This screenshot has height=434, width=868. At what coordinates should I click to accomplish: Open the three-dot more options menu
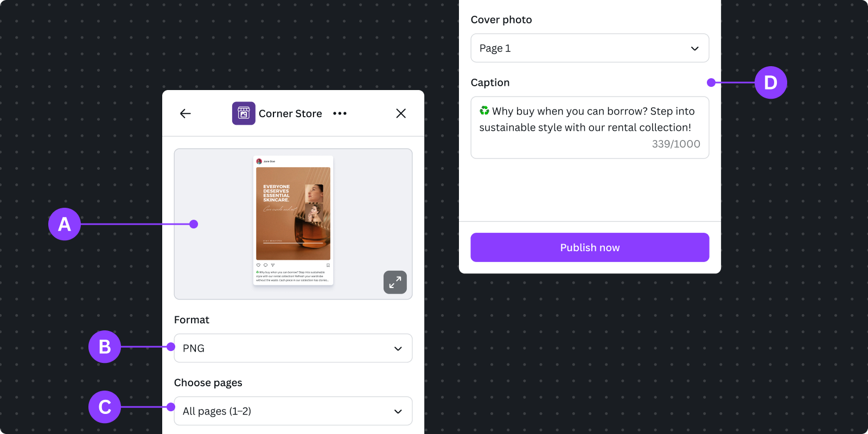(x=340, y=113)
